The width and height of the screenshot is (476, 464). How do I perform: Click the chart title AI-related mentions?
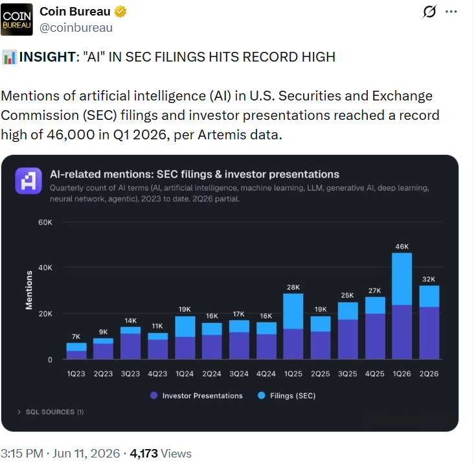[x=194, y=174]
